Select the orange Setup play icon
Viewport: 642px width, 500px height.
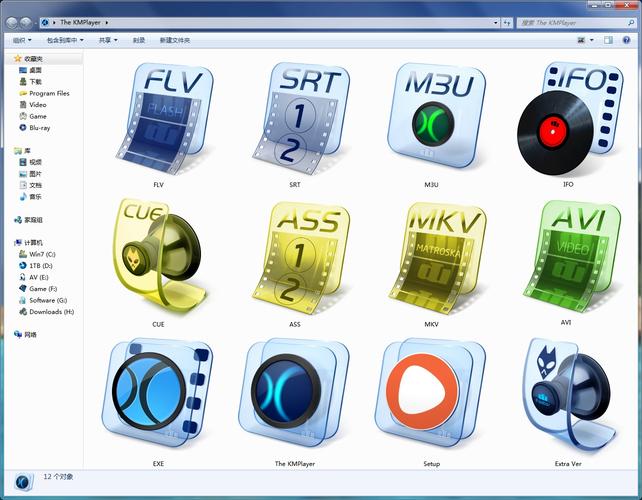pos(430,393)
